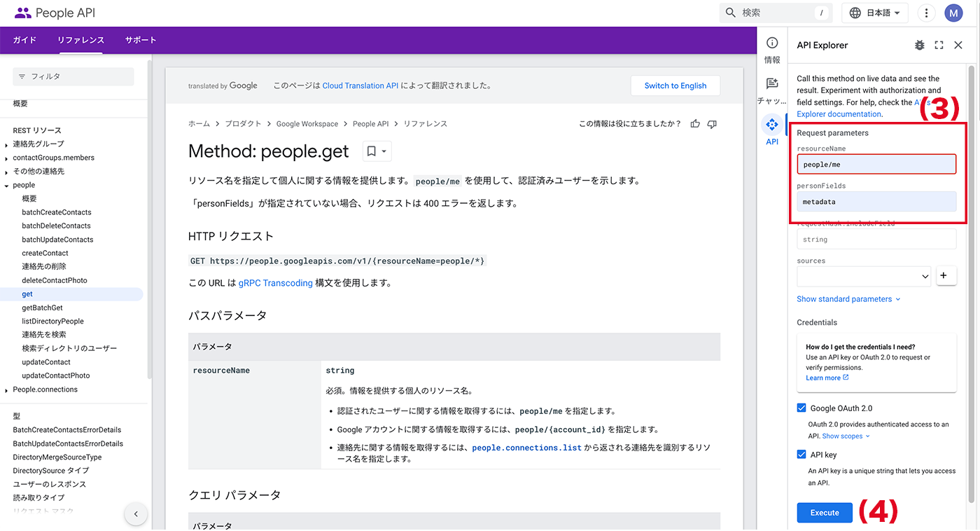Select createContact in sidebar

45,253
